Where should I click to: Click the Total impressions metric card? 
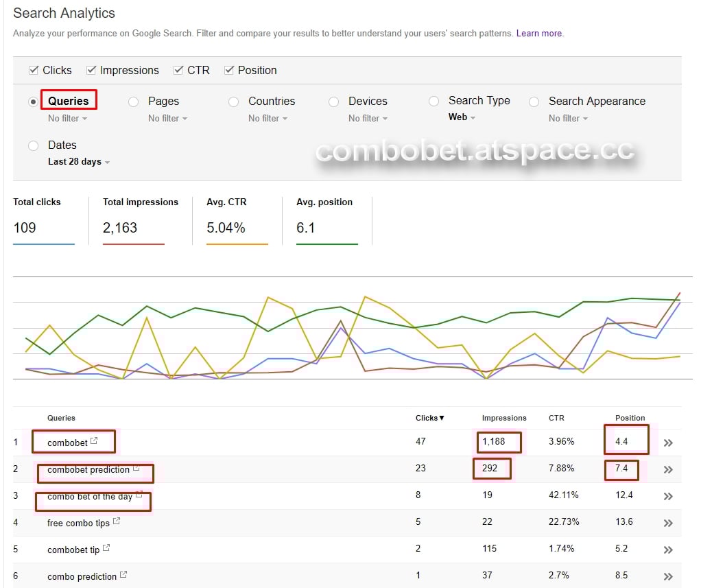tap(140, 220)
